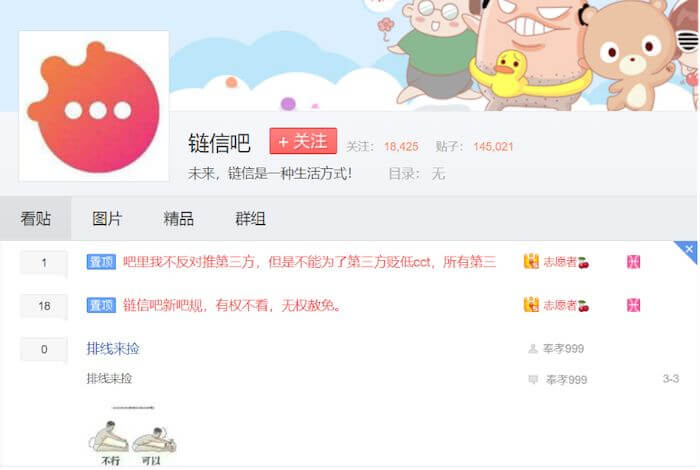Click pink badge icon in second post row
This screenshot has height=470, width=700.
[x=633, y=305]
